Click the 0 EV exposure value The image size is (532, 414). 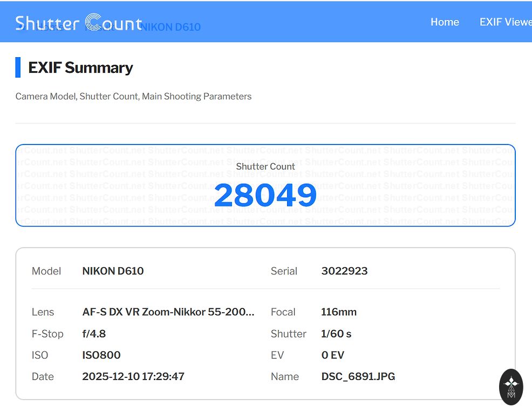332,355
